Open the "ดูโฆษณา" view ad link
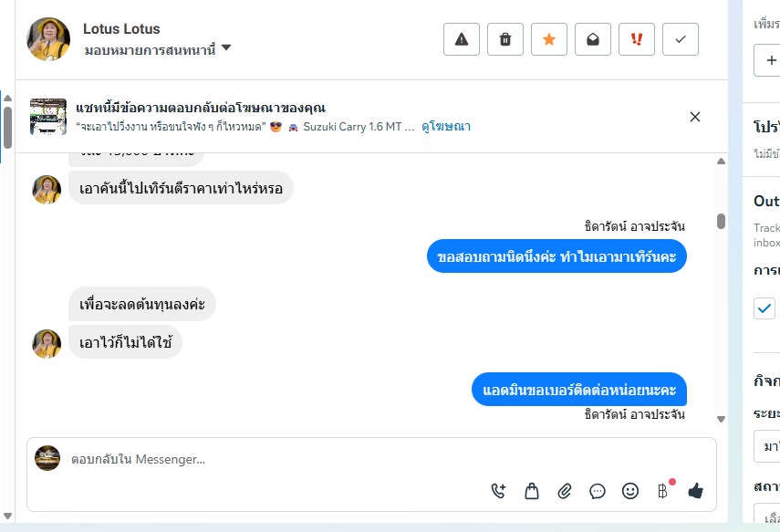The height and width of the screenshot is (532, 780). 446,127
